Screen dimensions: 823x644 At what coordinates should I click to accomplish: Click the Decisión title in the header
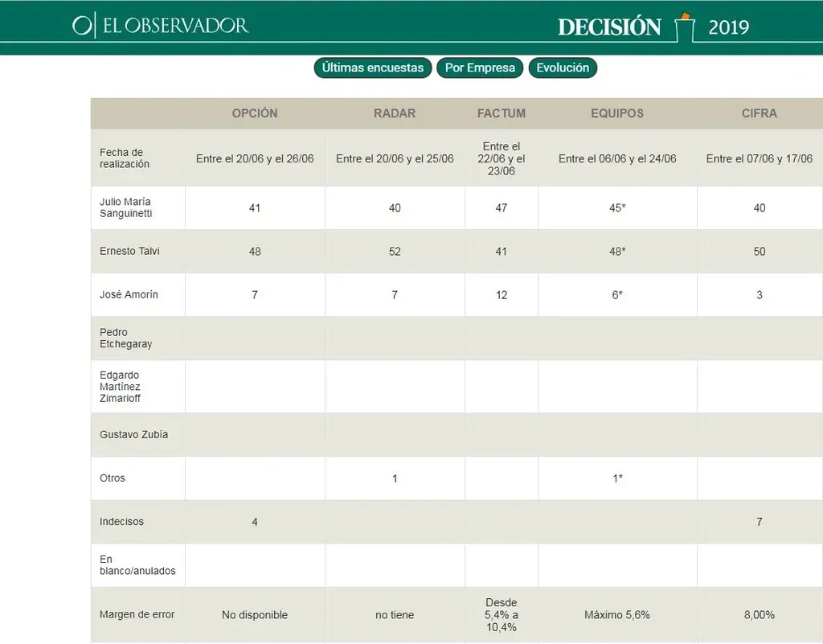click(609, 27)
